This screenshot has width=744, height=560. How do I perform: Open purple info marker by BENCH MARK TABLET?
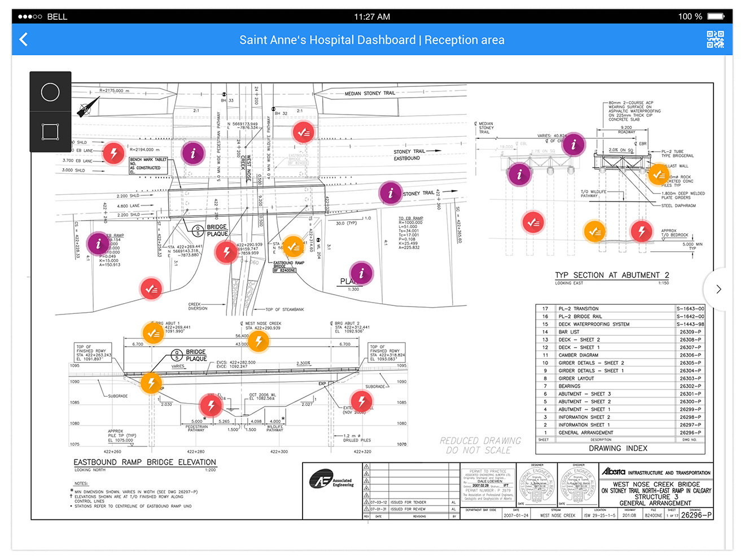(193, 153)
